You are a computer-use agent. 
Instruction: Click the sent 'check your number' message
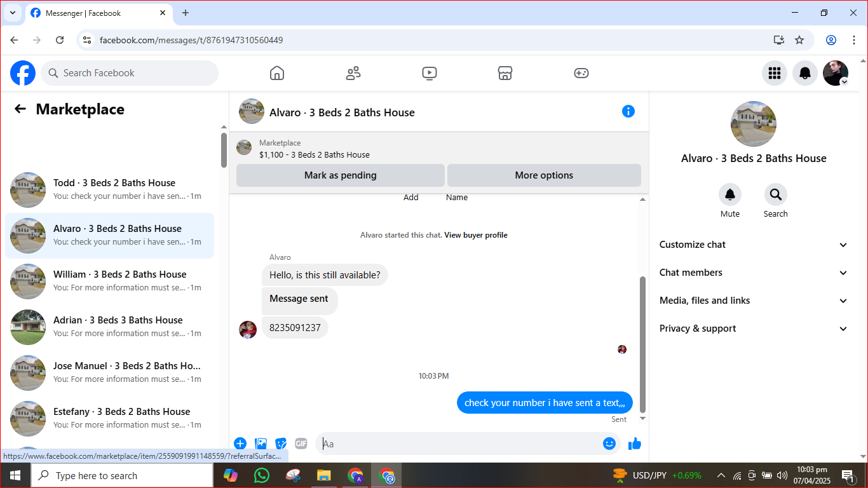(x=545, y=403)
